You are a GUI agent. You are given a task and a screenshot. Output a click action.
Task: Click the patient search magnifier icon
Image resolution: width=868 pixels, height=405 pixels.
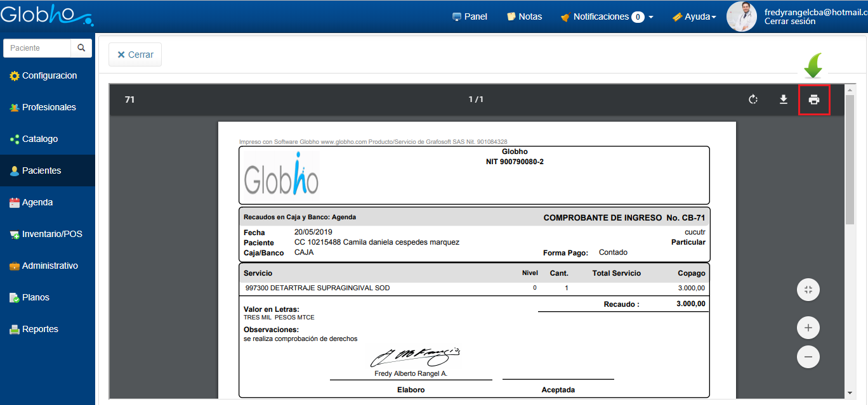click(x=81, y=48)
